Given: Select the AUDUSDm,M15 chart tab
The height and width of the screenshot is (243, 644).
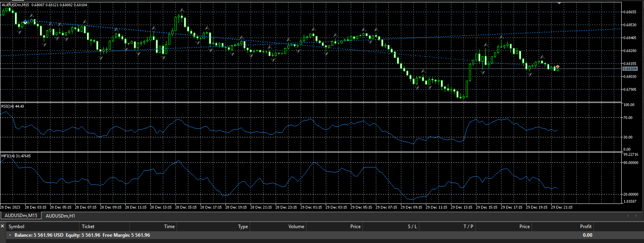Looking at the screenshot, I should 21,216.
